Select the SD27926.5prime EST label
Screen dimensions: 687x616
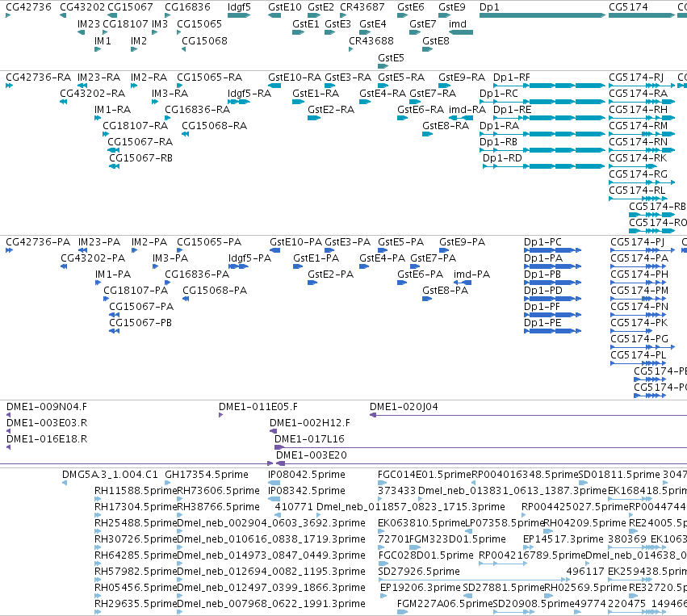[419, 572]
